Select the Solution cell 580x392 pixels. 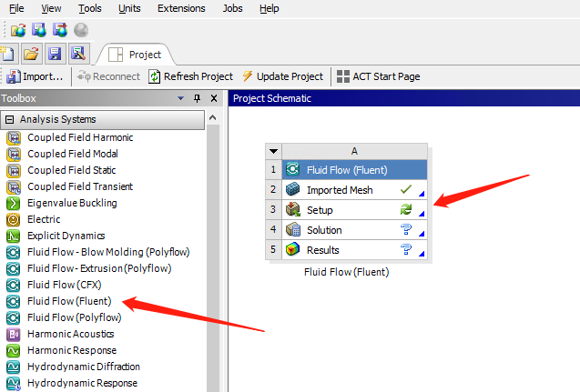click(x=354, y=230)
